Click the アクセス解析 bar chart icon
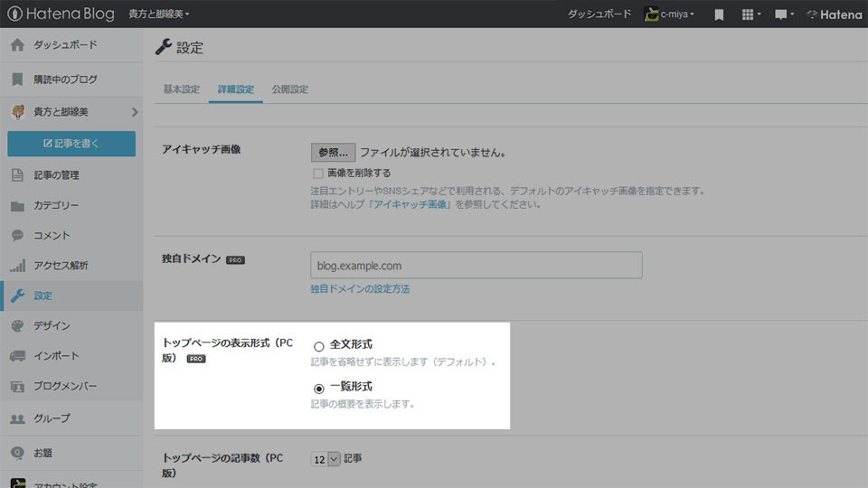Viewport: 868px width, 488px height. click(x=18, y=266)
